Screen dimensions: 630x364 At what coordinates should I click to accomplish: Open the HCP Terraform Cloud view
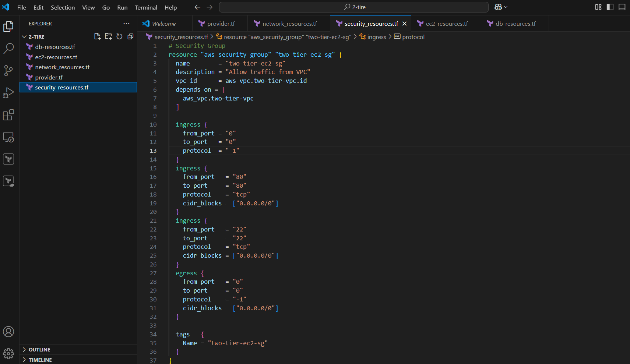pos(8,181)
